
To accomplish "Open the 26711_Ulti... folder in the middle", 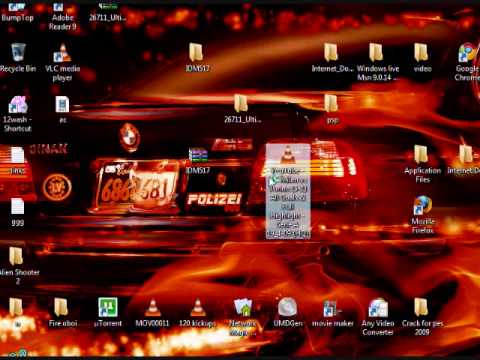I will tap(242, 109).
